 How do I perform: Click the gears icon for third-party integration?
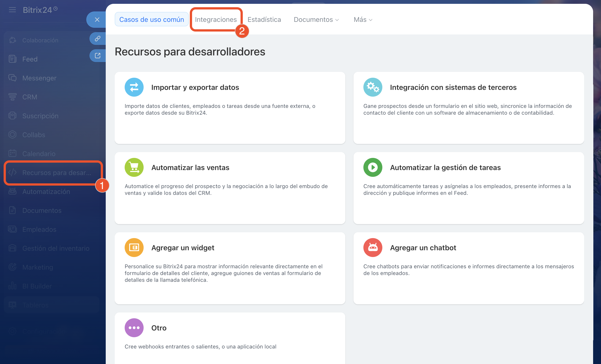pyautogui.click(x=372, y=87)
